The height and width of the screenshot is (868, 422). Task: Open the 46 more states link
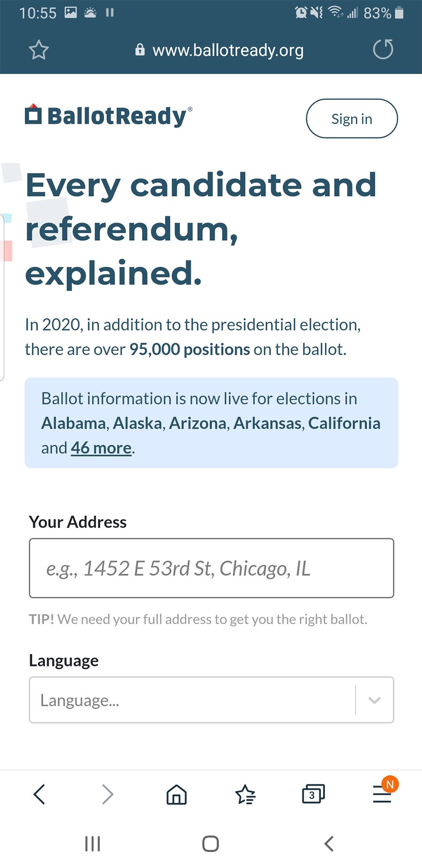pyautogui.click(x=100, y=448)
